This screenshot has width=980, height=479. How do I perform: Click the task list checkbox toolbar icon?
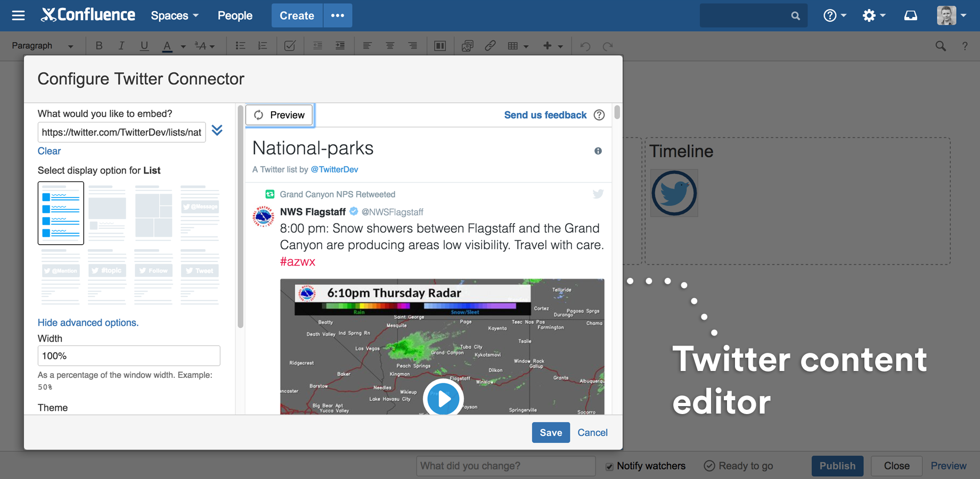pos(290,46)
